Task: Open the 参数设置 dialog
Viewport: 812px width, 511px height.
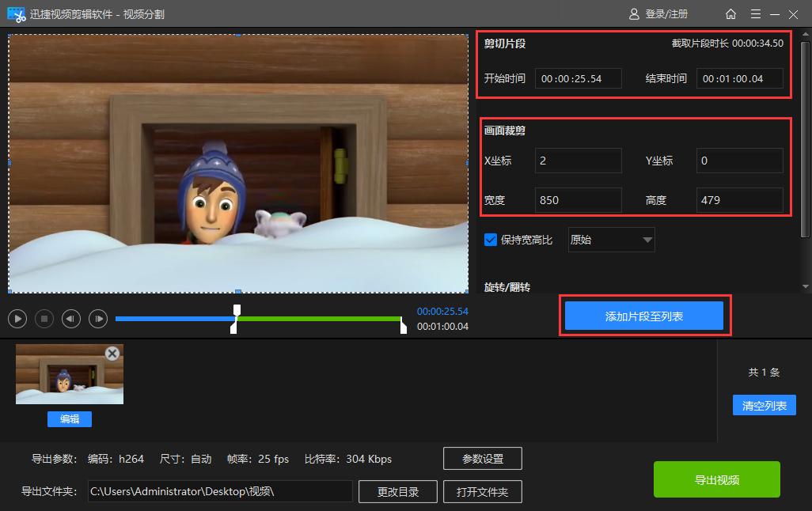Action: click(483, 458)
